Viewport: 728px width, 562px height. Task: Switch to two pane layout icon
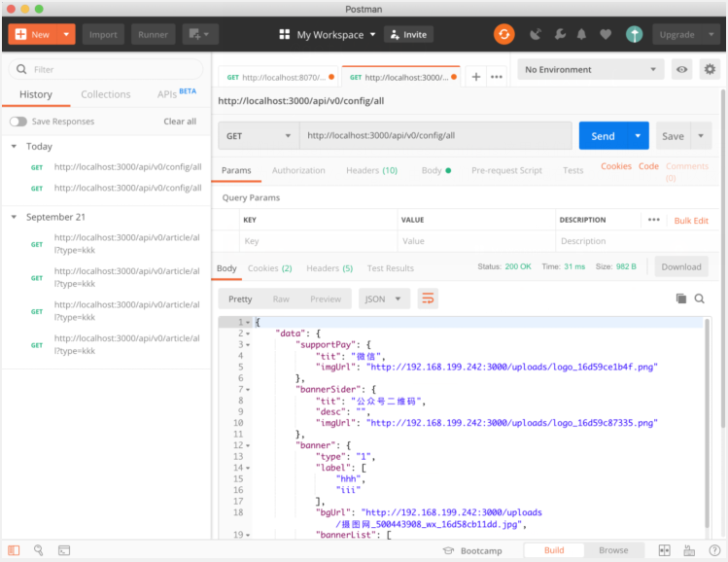point(665,550)
